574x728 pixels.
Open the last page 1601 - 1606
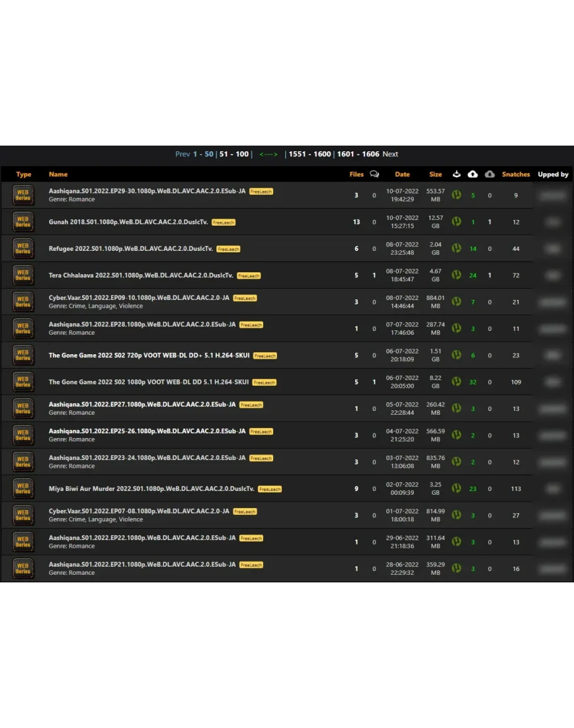[x=358, y=154]
